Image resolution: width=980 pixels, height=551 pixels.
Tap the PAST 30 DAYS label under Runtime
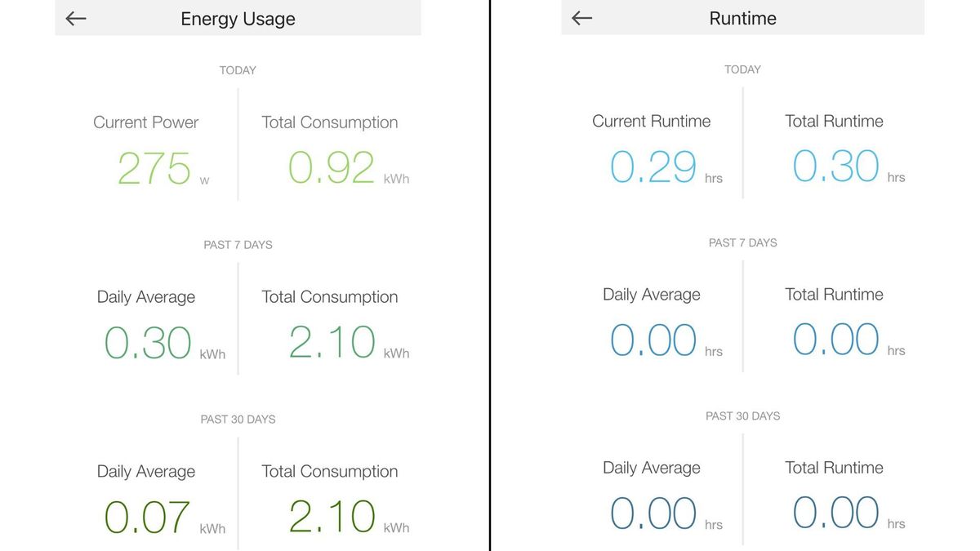742,415
